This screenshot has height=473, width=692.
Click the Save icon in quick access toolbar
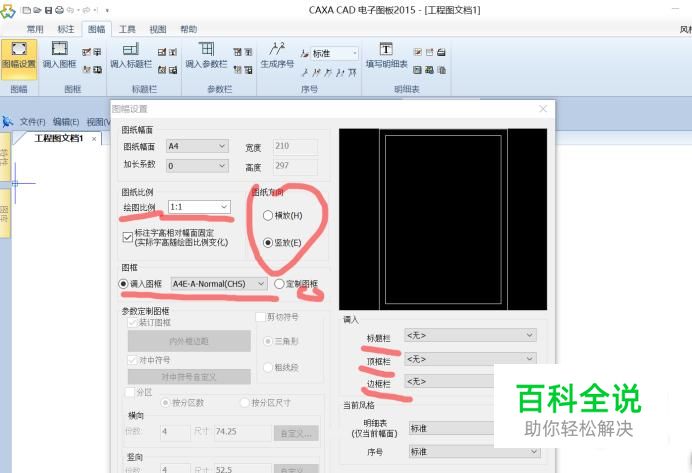(49, 10)
